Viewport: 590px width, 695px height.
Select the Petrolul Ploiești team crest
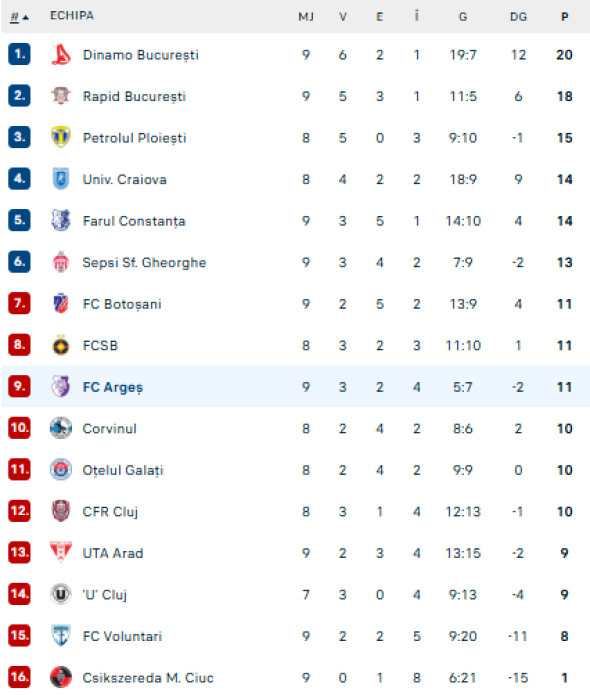(61, 137)
